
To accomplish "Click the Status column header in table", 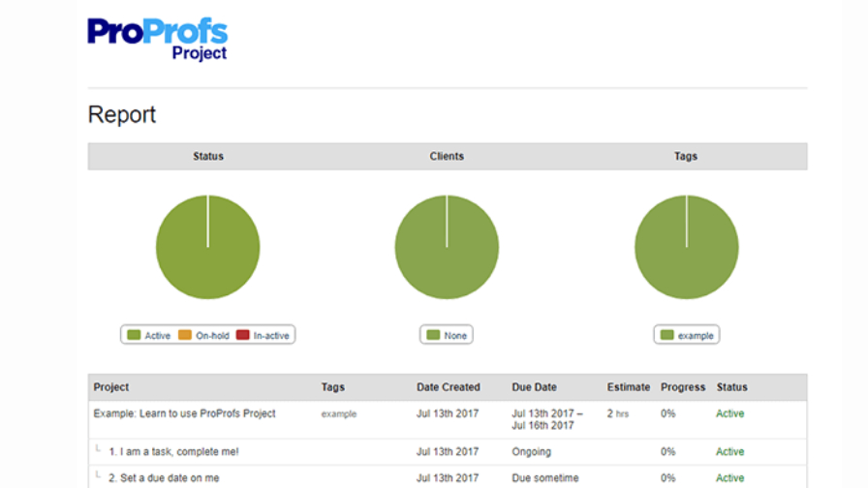I will [x=731, y=386].
